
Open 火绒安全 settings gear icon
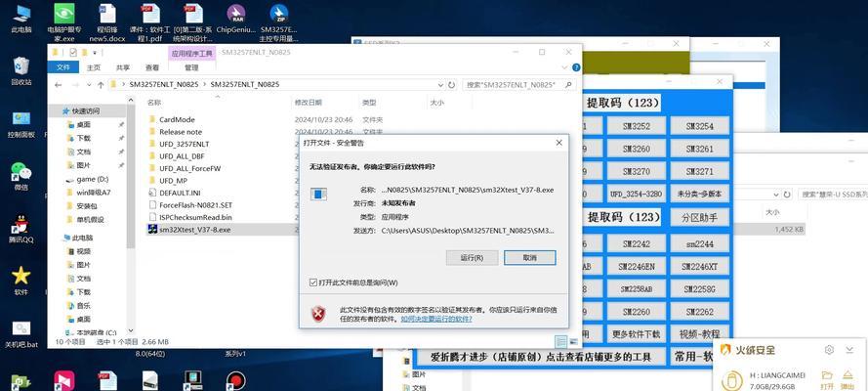click(829, 350)
